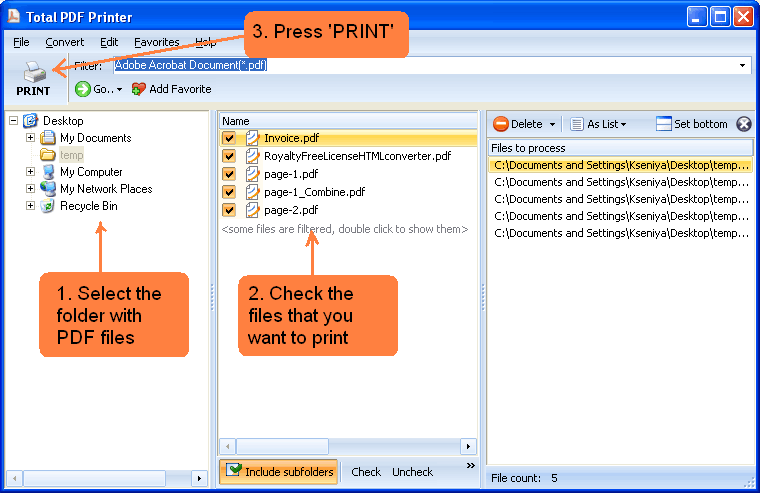Click the Add Favorite heart icon
Viewport: 760px width, 493px height.
tap(139, 89)
